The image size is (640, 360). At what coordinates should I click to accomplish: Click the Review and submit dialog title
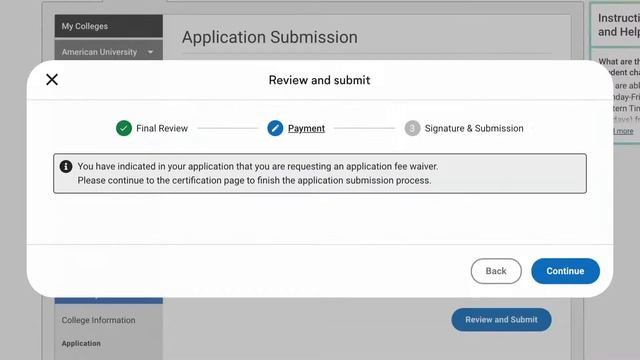[x=319, y=80]
